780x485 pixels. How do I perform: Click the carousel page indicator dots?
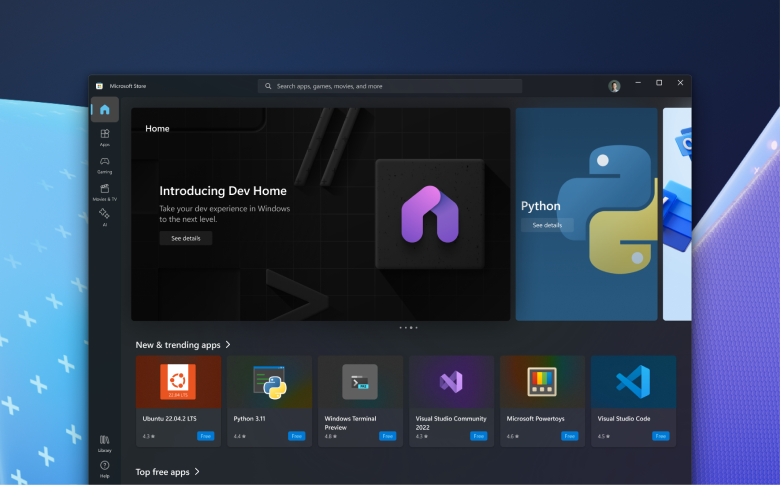pyautogui.click(x=408, y=328)
